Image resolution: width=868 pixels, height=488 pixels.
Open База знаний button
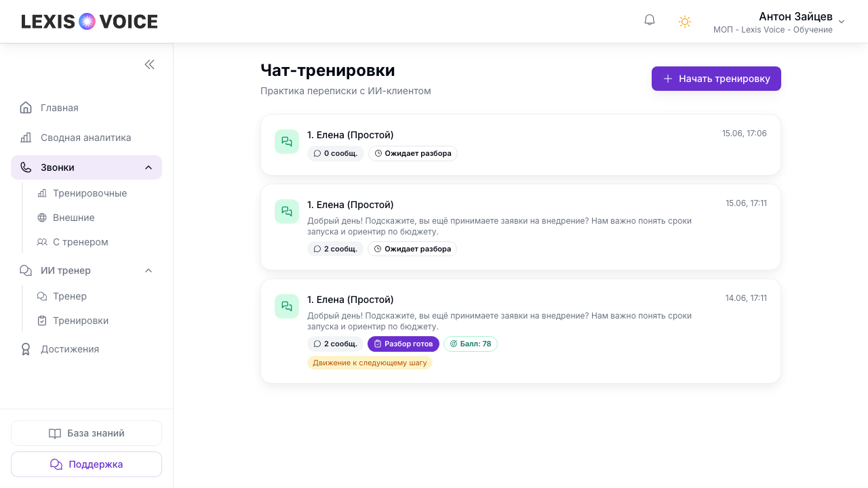86,433
